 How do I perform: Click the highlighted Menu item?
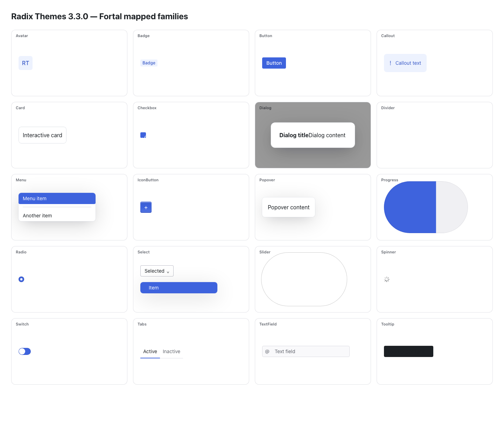(x=57, y=198)
